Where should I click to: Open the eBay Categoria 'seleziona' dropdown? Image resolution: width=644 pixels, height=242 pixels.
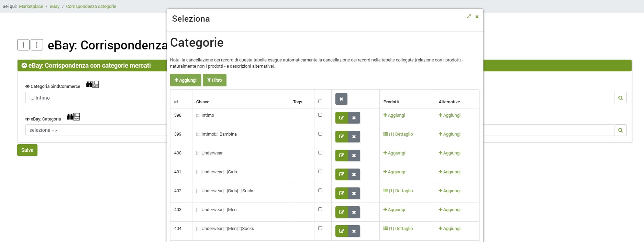[x=96, y=130]
